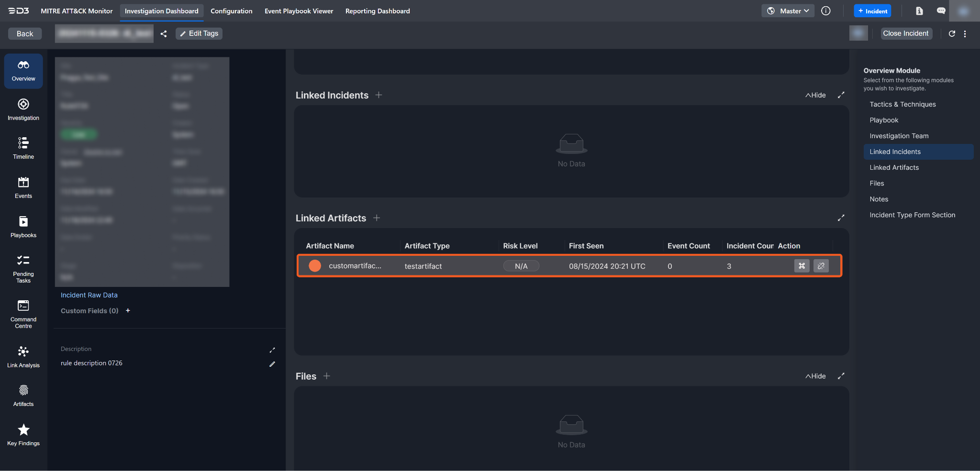Click the Close Incident button
The height and width of the screenshot is (471, 980).
[905, 33]
